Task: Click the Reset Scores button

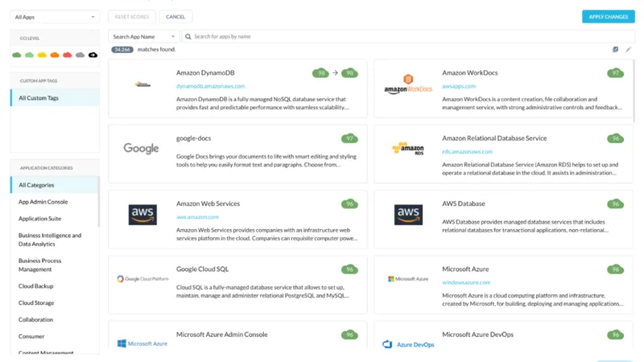Action: [x=132, y=17]
